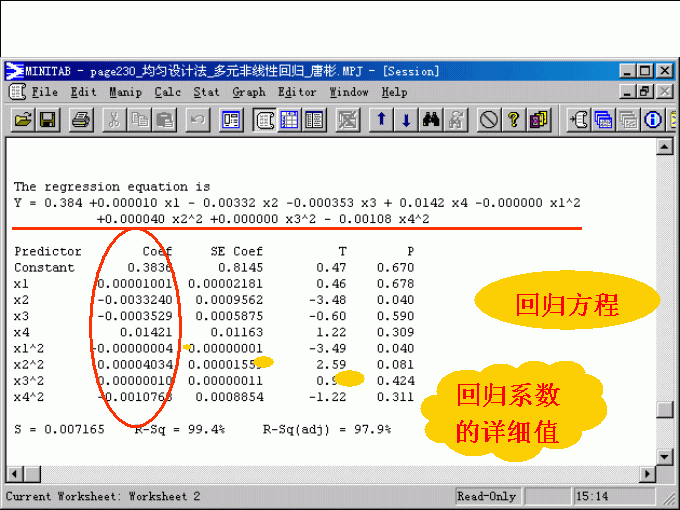Image resolution: width=680 pixels, height=510 pixels.
Task: Expand the Editor menu
Action: coord(297,92)
